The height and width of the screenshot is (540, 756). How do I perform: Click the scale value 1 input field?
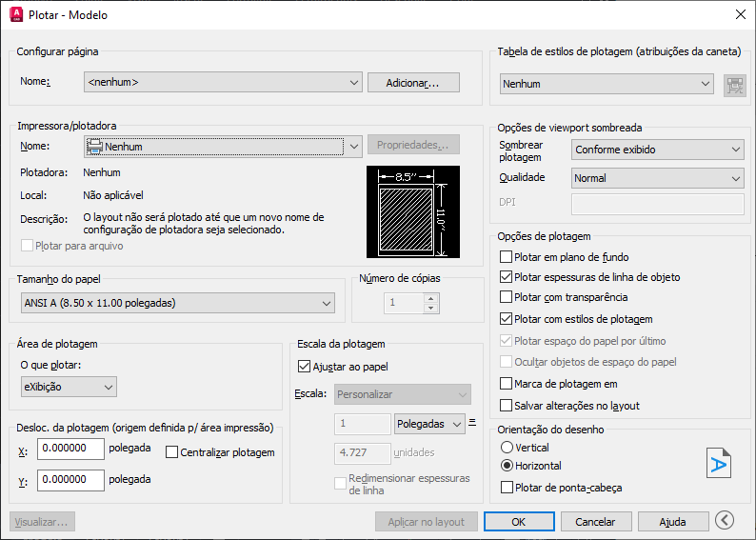point(363,424)
